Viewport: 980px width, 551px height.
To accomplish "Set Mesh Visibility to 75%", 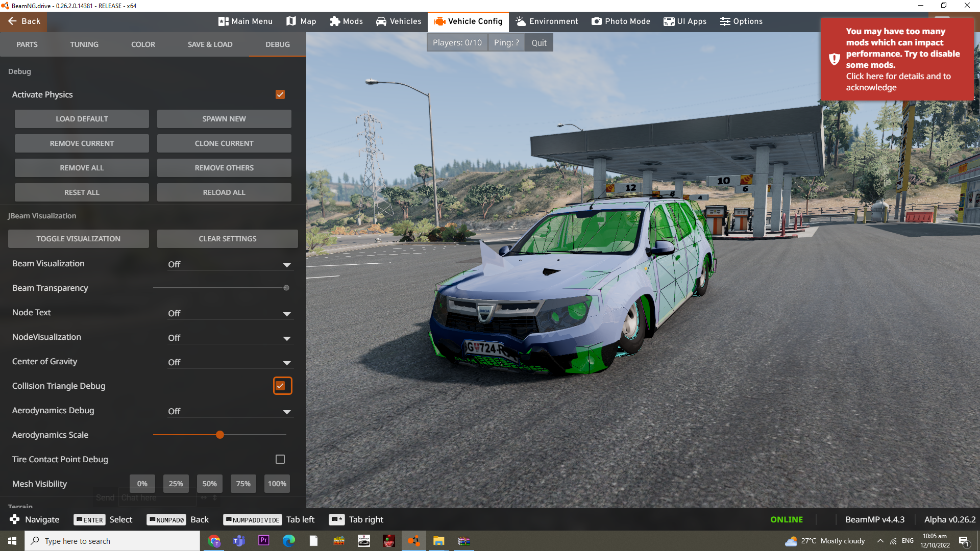I will click(x=243, y=484).
